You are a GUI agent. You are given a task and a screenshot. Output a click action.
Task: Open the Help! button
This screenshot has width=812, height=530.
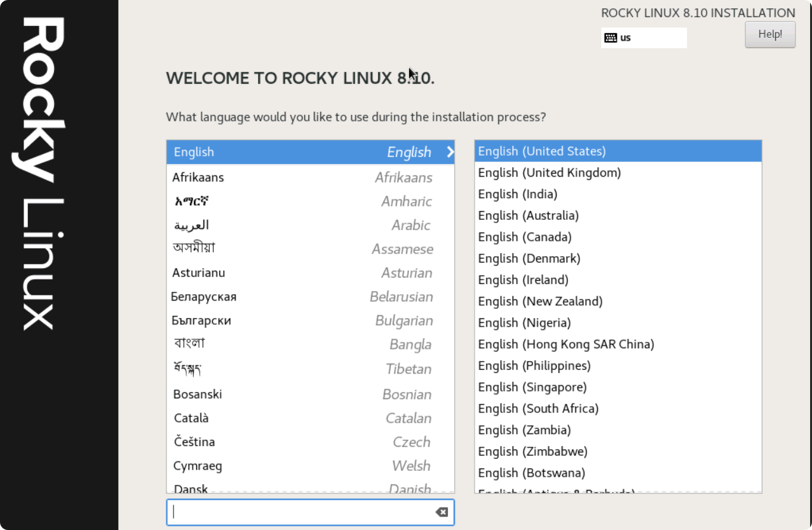[x=770, y=34]
